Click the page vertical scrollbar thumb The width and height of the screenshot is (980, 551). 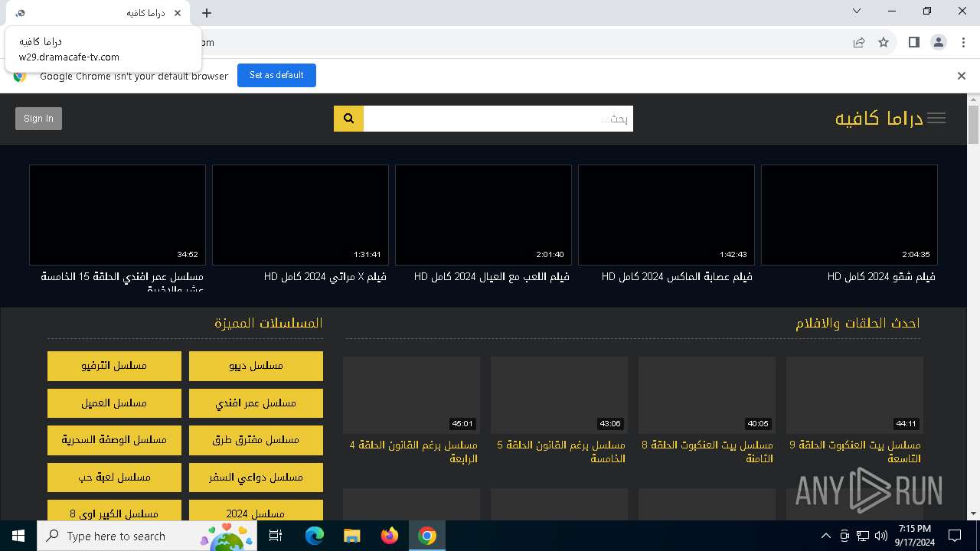click(x=973, y=125)
